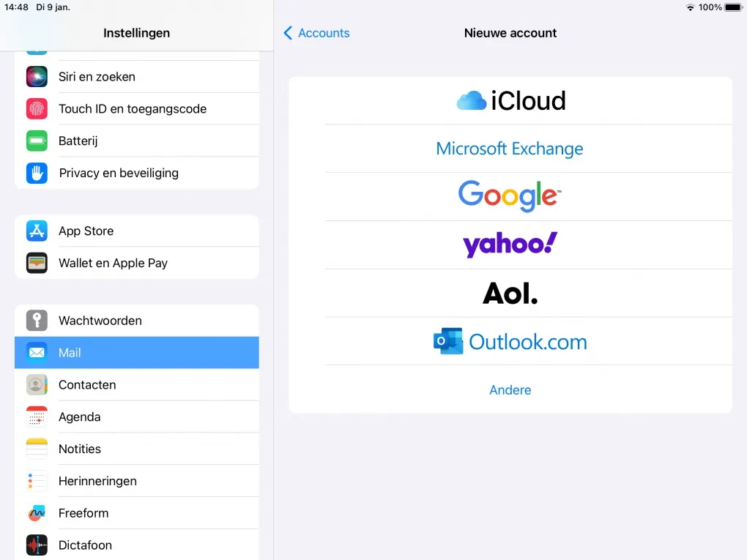Add an Outlook.com account
Image resolution: width=747 pixels, height=560 pixels.
tap(510, 341)
